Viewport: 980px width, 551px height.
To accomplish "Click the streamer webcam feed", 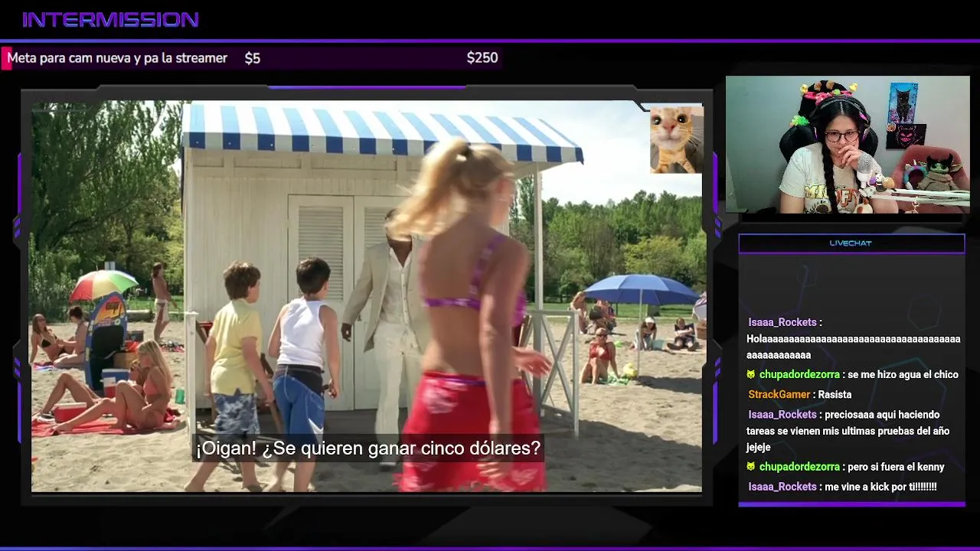I will point(848,145).
